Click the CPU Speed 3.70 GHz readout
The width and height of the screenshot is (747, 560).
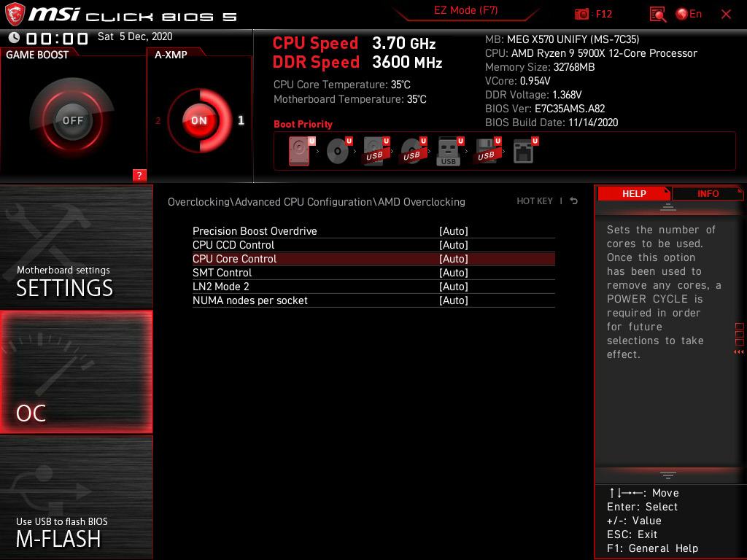(354, 43)
